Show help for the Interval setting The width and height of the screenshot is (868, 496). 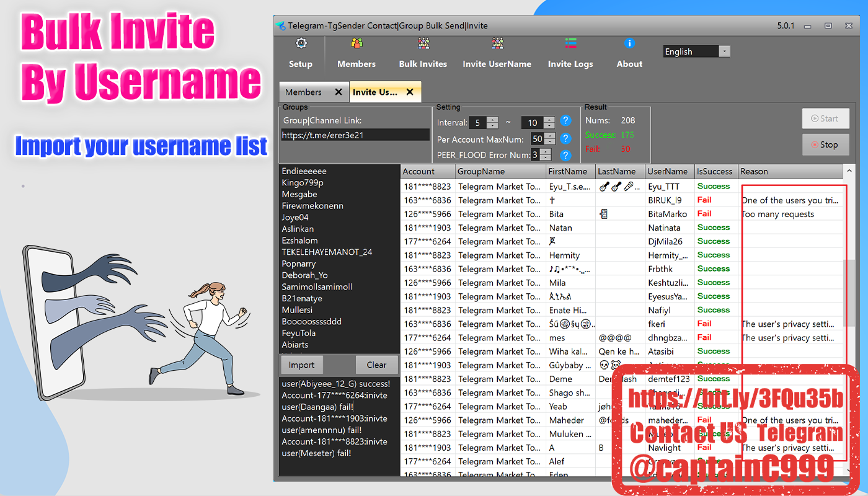[x=565, y=122]
